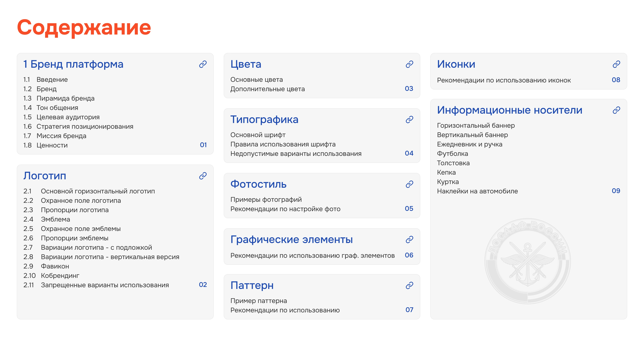Select the '1.8 Ценности' entry
Viewport: 644px width, 362px height.
(x=45, y=145)
